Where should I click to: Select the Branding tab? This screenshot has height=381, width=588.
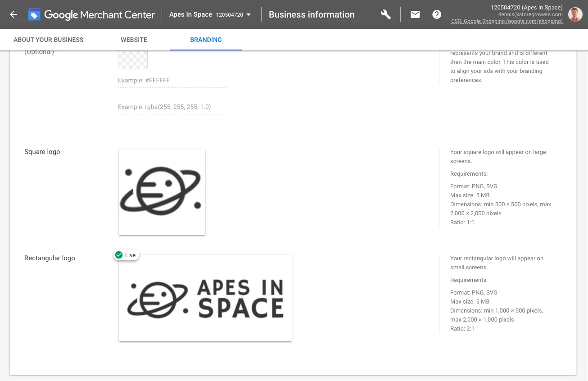click(206, 40)
